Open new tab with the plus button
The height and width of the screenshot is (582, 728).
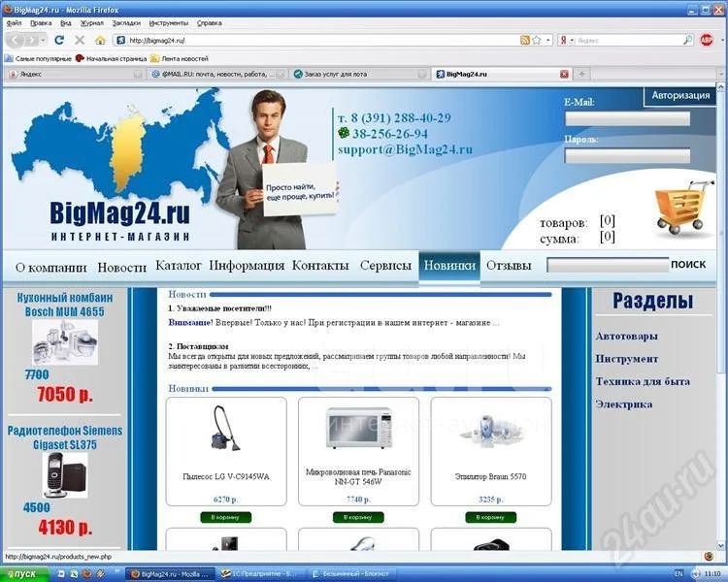pos(581,74)
